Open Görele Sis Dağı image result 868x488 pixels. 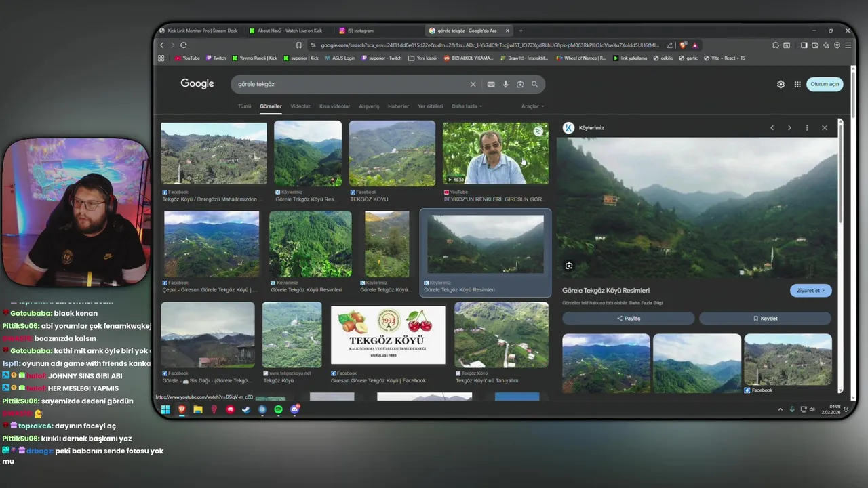point(208,335)
